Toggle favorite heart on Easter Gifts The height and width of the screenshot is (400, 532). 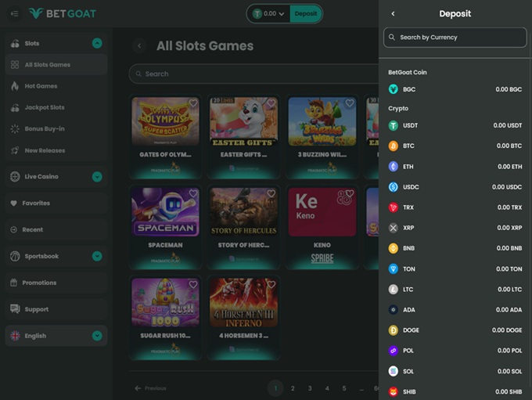[x=271, y=103]
